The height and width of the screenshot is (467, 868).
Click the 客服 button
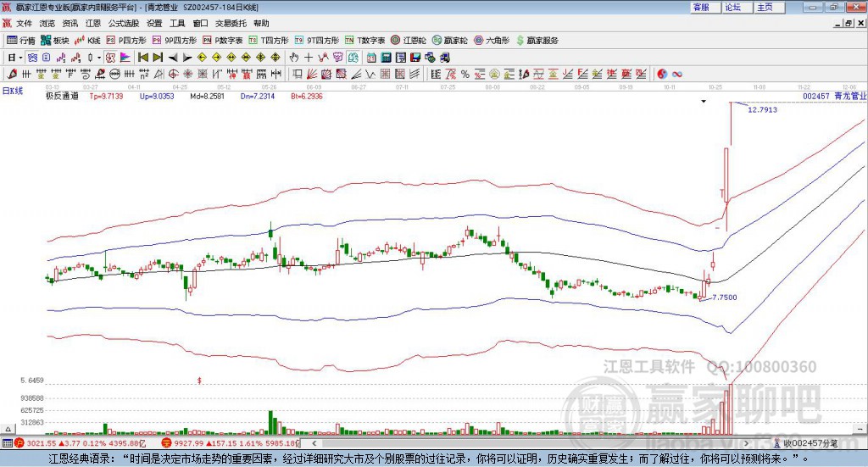click(701, 7)
